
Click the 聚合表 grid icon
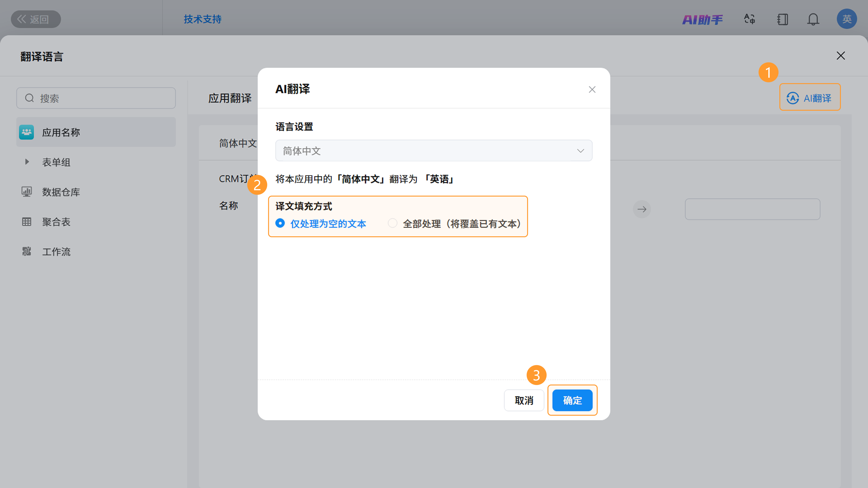point(27,222)
